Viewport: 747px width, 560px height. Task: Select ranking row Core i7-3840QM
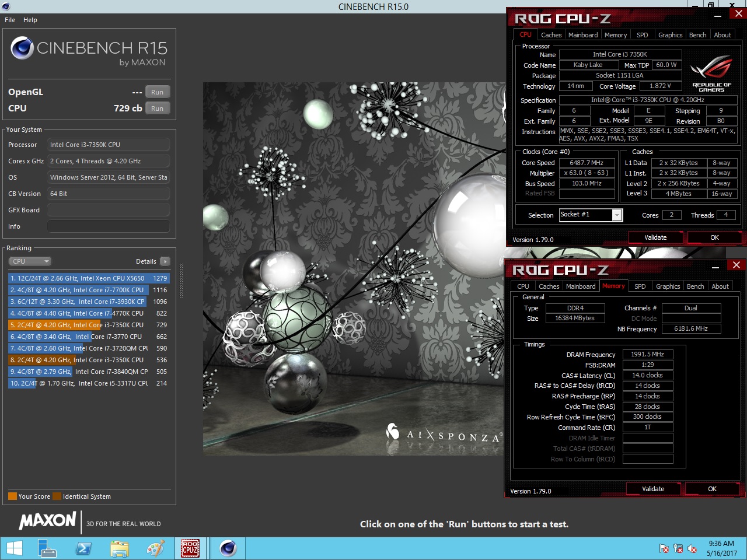89,372
